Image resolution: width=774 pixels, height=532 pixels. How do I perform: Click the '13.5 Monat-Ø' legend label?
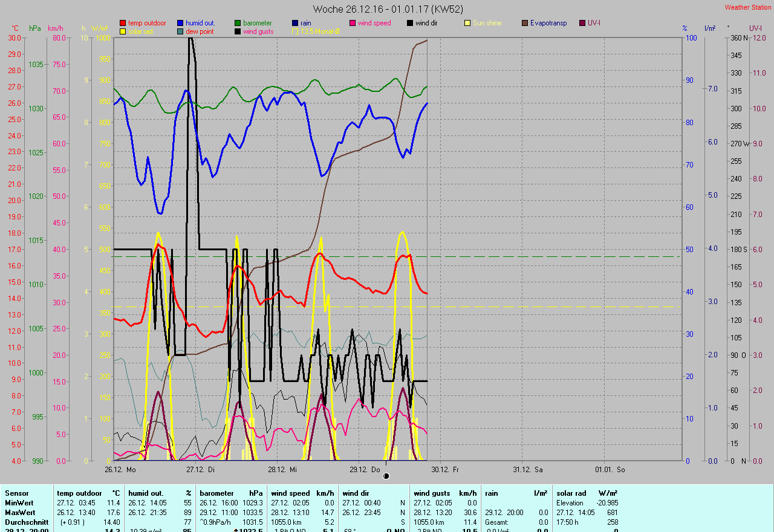pyautogui.click(x=320, y=31)
